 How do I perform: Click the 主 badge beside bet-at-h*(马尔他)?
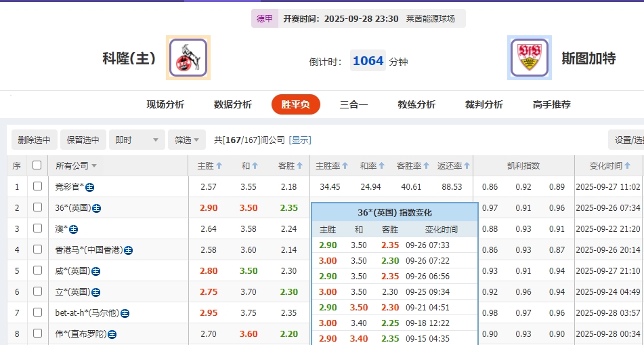[125, 313]
